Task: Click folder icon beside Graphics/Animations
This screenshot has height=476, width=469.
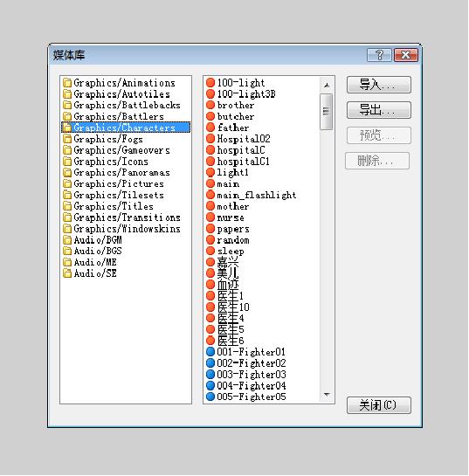Action: pyautogui.click(x=67, y=83)
